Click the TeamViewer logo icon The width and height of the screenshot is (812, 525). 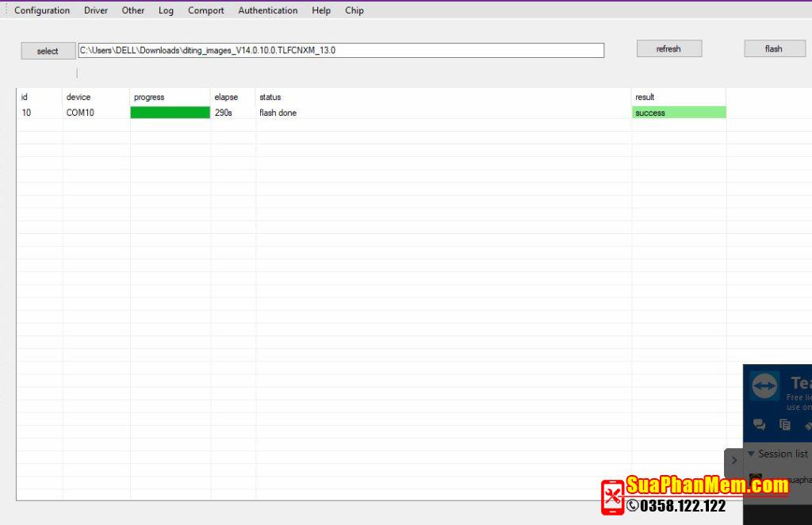pyautogui.click(x=764, y=386)
